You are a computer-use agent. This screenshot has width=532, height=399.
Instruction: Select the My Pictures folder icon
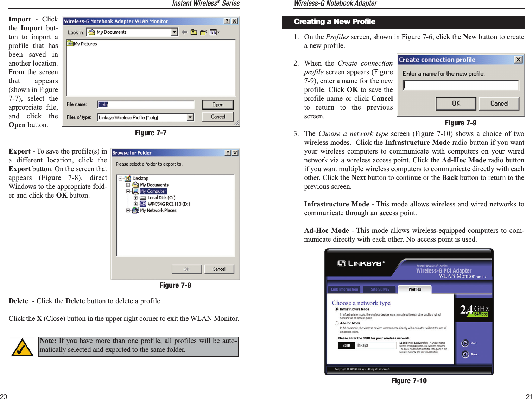click(x=70, y=44)
